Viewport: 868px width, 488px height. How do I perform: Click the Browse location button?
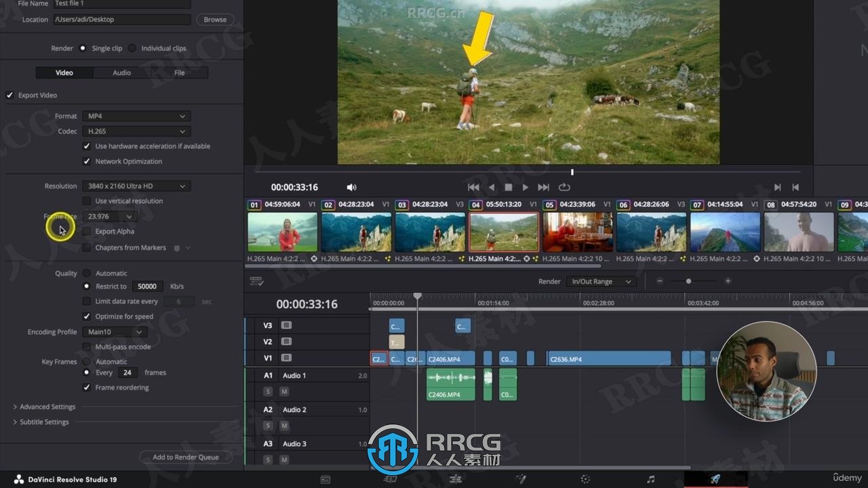[215, 20]
